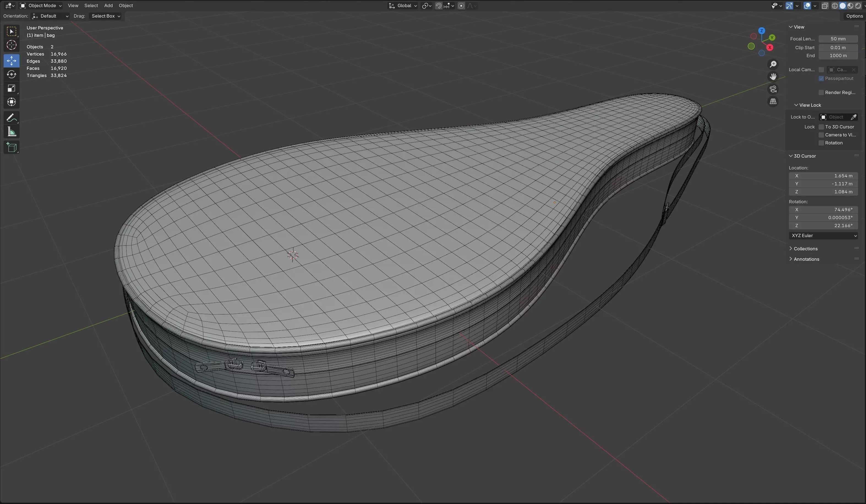The width and height of the screenshot is (866, 504).
Task: Click the Z axis on navigation gizmo
Action: (x=761, y=31)
